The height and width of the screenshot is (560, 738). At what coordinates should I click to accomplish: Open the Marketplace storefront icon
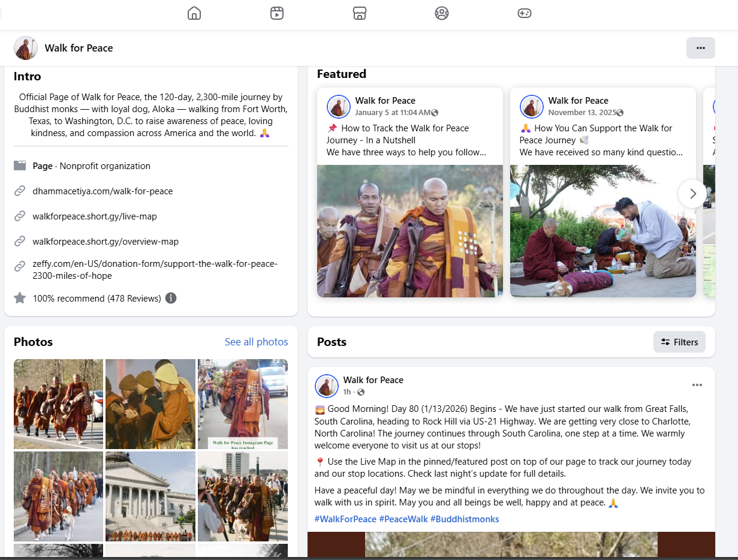click(x=359, y=13)
